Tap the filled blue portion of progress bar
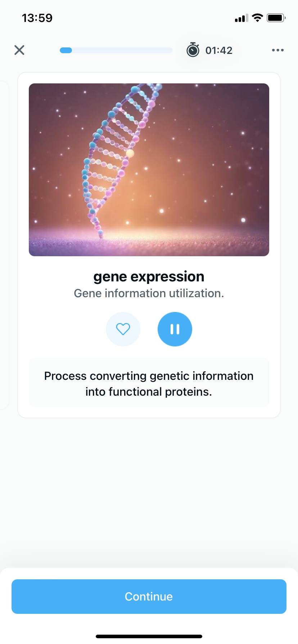This screenshot has width=298, height=644. pyautogui.click(x=66, y=50)
